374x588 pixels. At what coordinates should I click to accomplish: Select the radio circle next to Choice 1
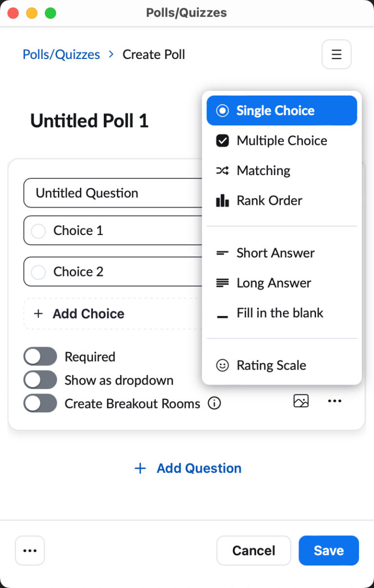(x=38, y=231)
